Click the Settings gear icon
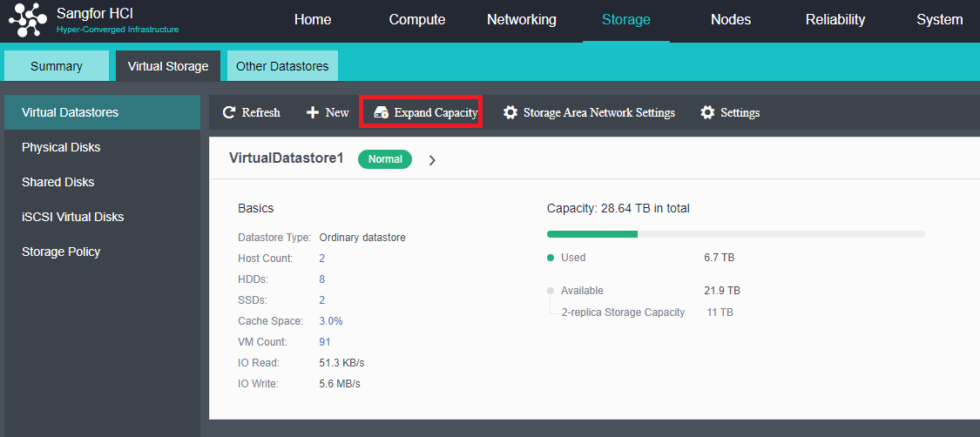980x437 pixels. (x=707, y=112)
